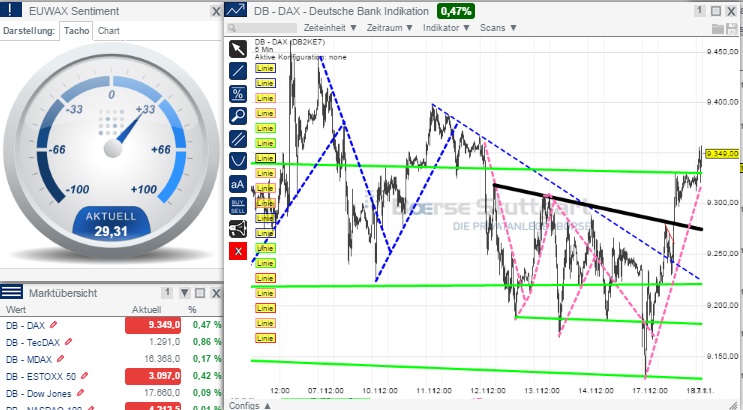
Task: Click the pencil icon next to DB - DAX
Action: [x=54, y=325]
